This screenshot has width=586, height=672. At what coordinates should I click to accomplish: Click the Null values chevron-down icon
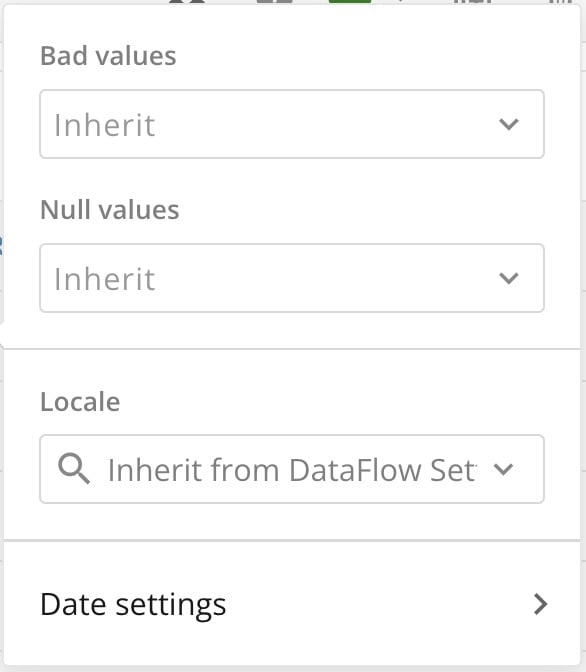(x=509, y=278)
